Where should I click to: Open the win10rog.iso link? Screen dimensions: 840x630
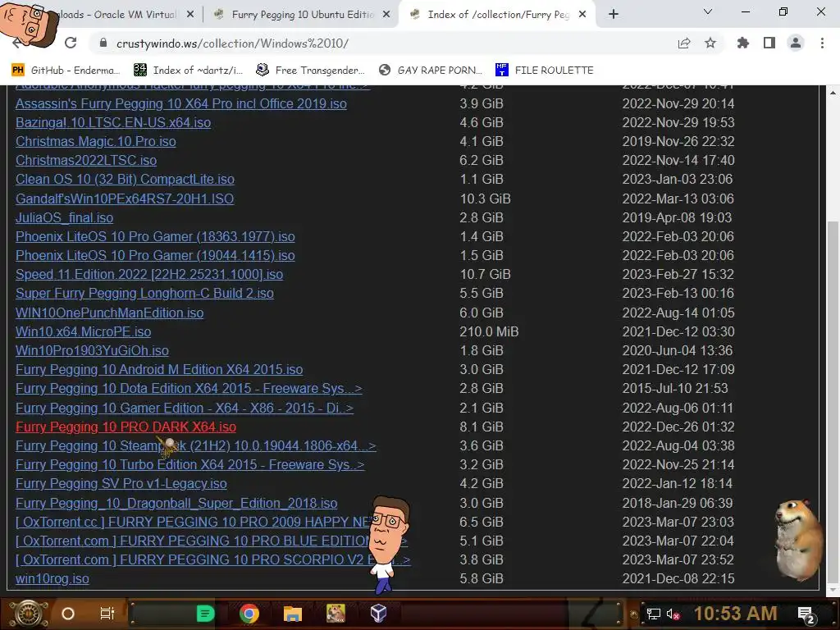click(x=52, y=578)
